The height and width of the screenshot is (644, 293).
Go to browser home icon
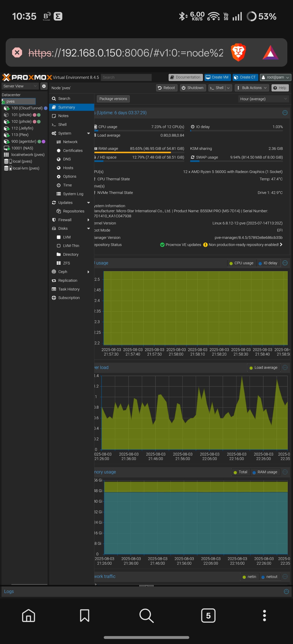28,615
